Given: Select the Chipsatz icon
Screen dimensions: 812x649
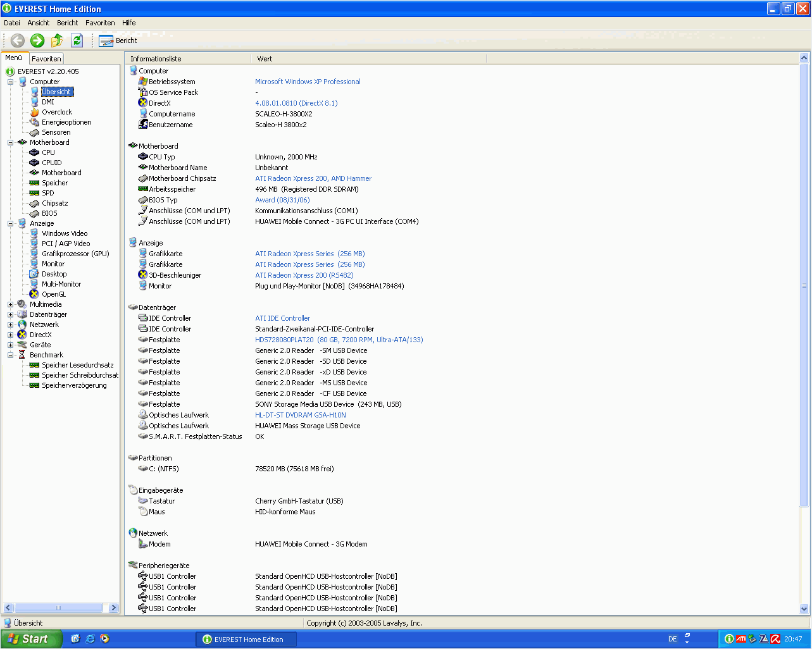Looking at the screenshot, I should point(34,203).
